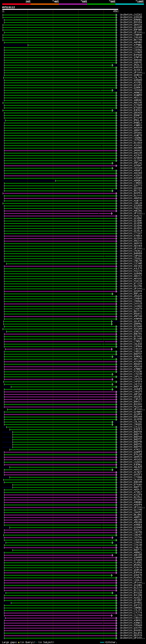Select the AV519112 query label

(8, 7)
